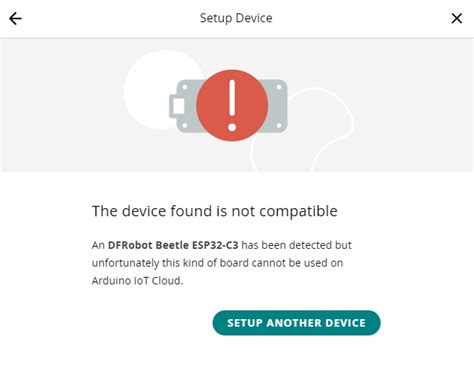Click the Setup Another Device button

(x=296, y=323)
